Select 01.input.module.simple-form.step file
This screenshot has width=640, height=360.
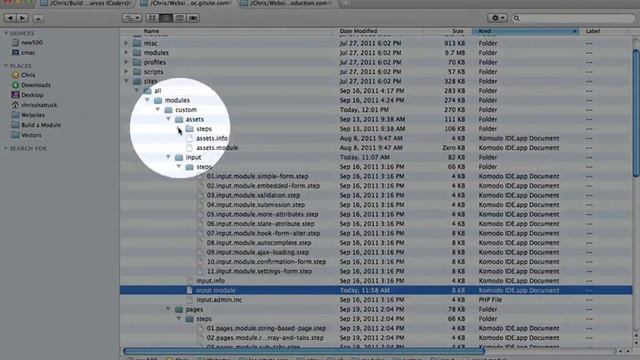click(257, 176)
